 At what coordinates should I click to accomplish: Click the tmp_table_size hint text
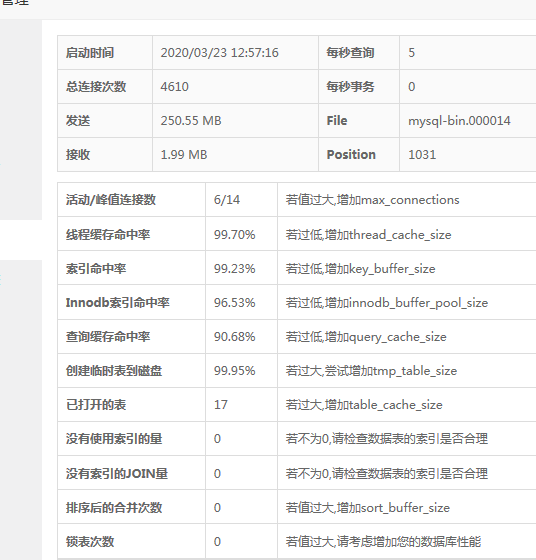click(x=371, y=371)
